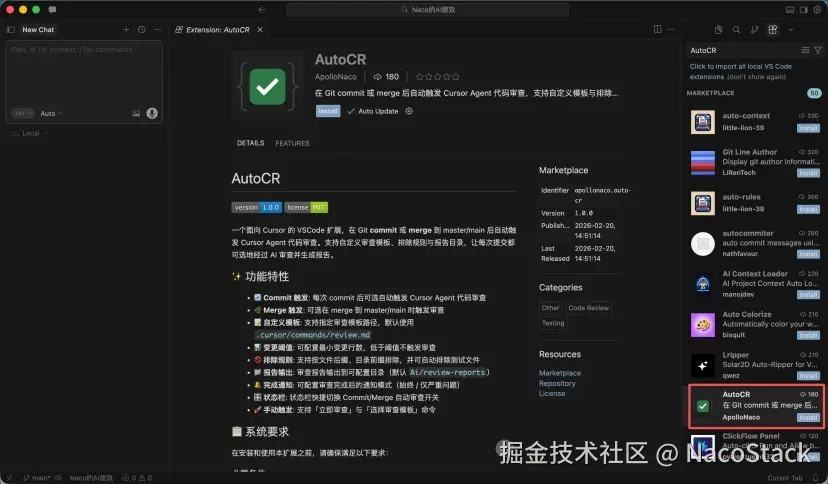Switch to the FEATURES tab

pos(292,143)
